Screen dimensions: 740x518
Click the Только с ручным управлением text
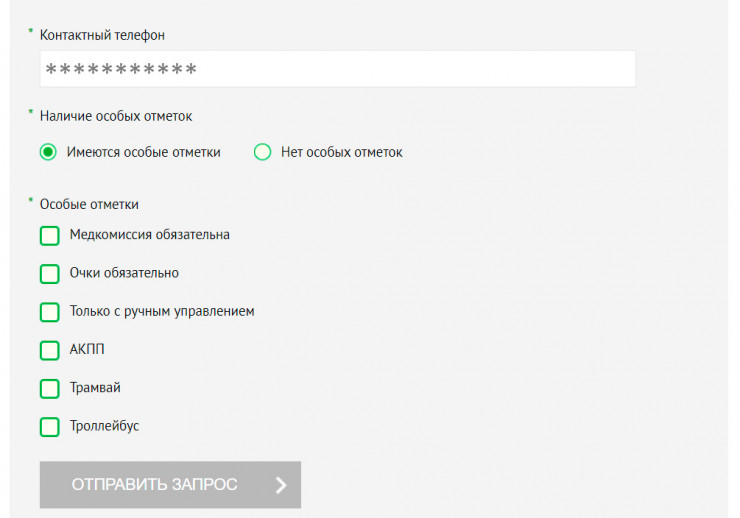tap(162, 311)
